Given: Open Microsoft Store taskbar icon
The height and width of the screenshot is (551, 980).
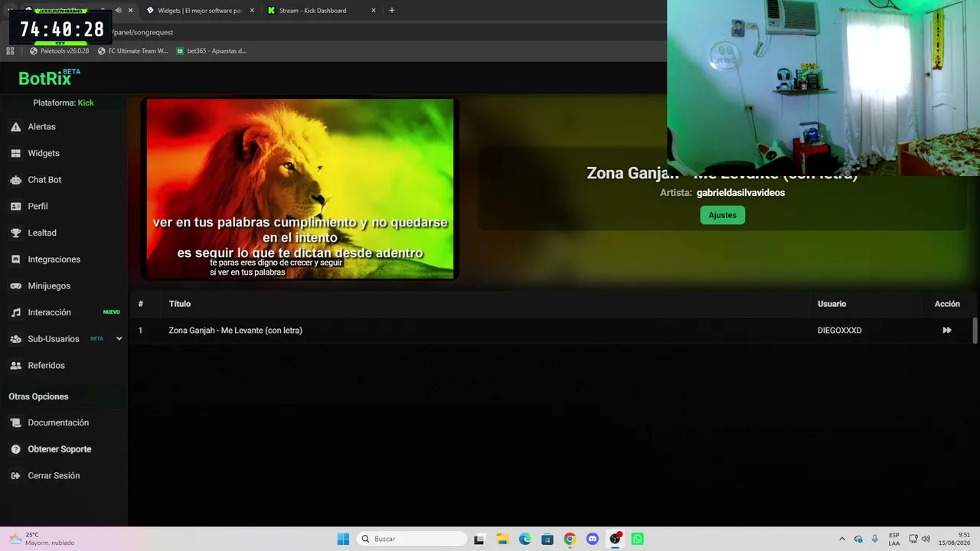Looking at the screenshot, I should [547, 539].
